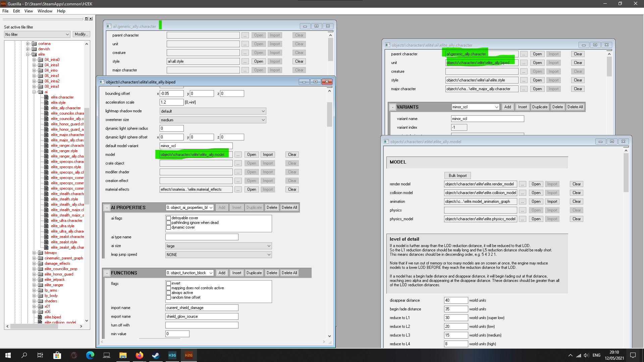Click the H2G Guerilla taskbar icon

pos(189,355)
